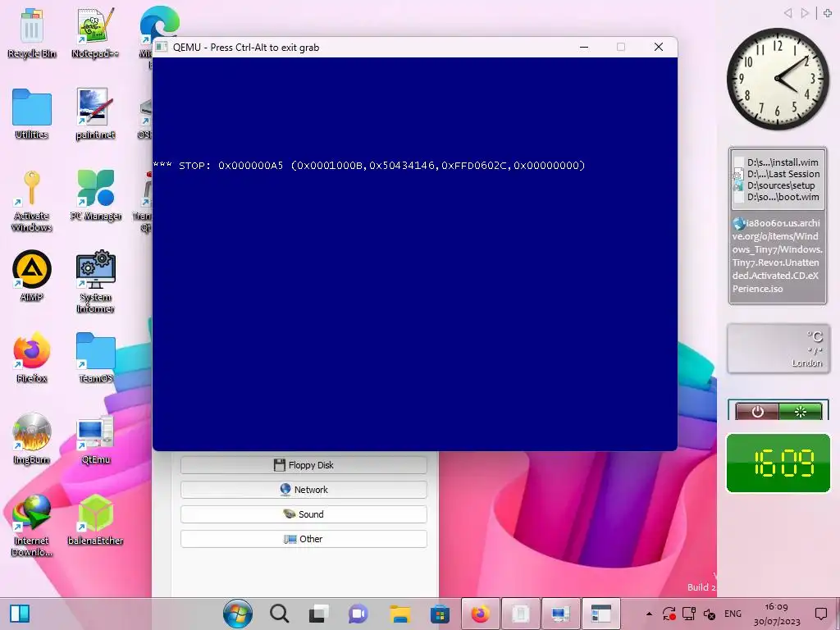The image size is (840, 630).
Task: Switch to the blank document taskbar button
Action: [x=521, y=614]
